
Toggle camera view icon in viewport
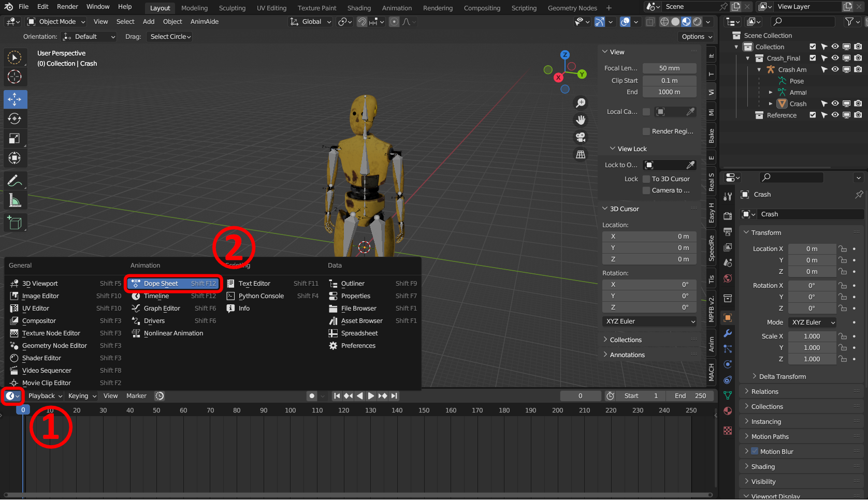(x=581, y=137)
